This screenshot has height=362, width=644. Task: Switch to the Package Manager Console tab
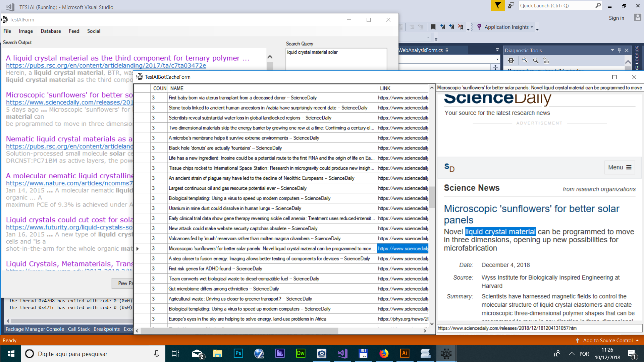point(35,329)
